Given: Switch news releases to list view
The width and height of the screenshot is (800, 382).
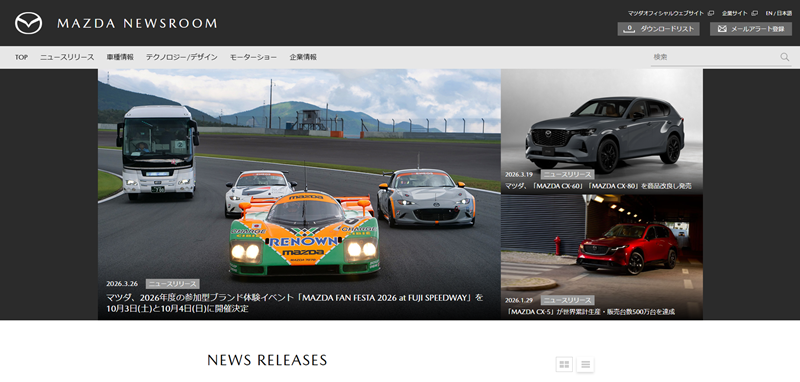Looking at the screenshot, I should coord(586,364).
